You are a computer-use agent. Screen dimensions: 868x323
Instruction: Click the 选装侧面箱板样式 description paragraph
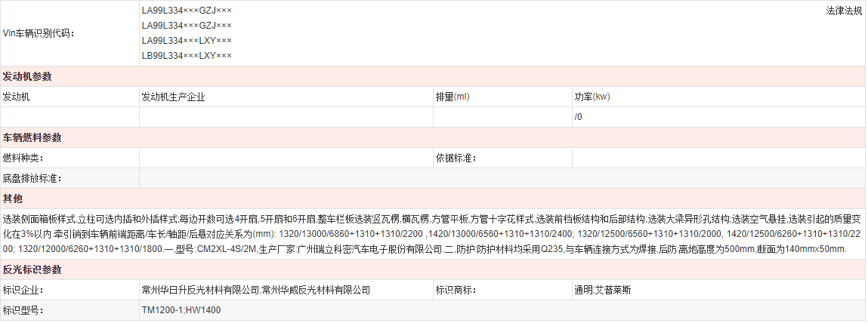pos(432,233)
